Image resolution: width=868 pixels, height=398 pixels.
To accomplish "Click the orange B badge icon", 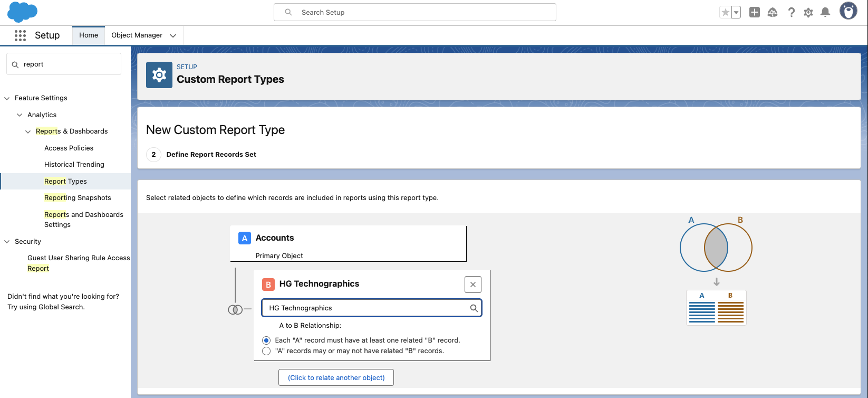I will [x=268, y=285].
